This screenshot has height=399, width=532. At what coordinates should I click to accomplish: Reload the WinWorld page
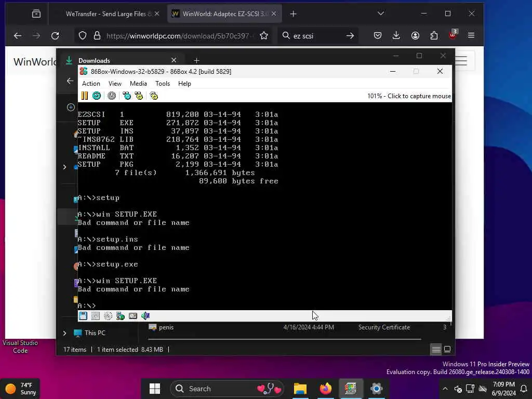coord(55,36)
